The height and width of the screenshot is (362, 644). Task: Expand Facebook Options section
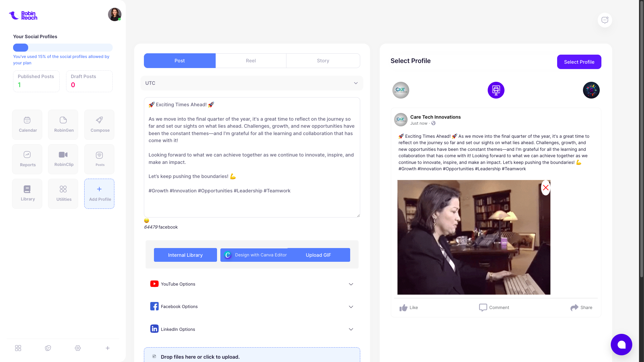click(252, 307)
